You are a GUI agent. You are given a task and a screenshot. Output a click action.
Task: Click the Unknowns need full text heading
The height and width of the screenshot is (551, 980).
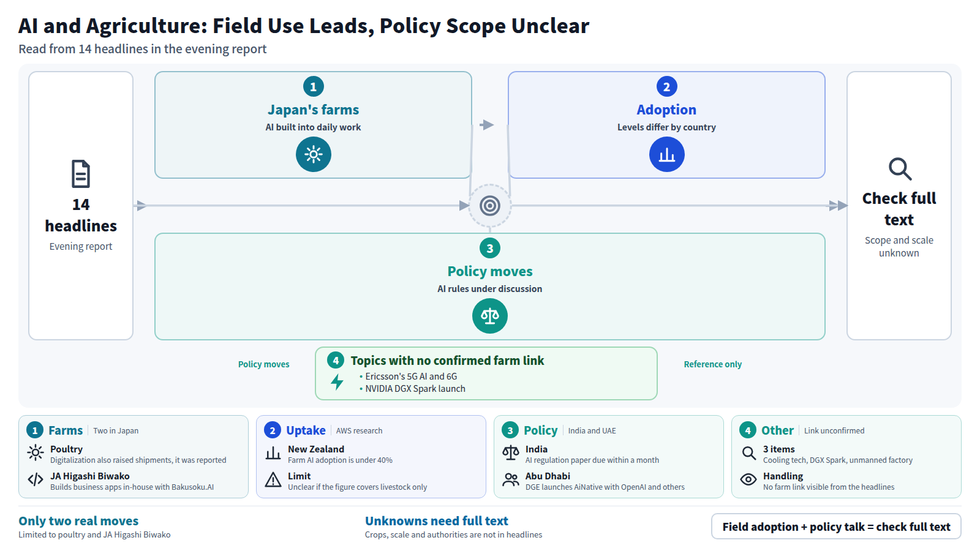(x=437, y=521)
